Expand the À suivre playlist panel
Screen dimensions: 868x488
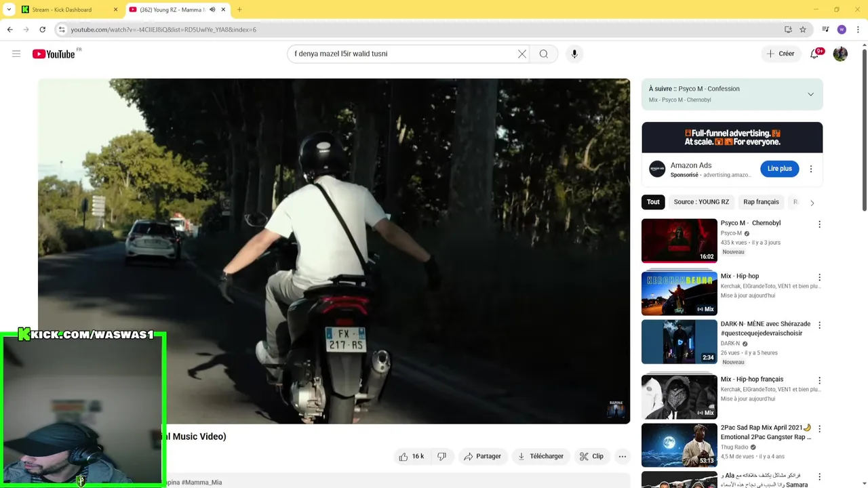click(810, 94)
